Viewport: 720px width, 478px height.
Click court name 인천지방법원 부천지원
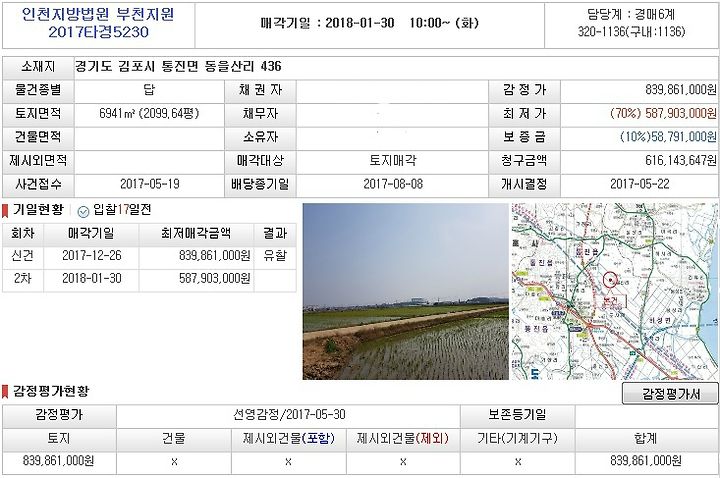click(98, 14)
